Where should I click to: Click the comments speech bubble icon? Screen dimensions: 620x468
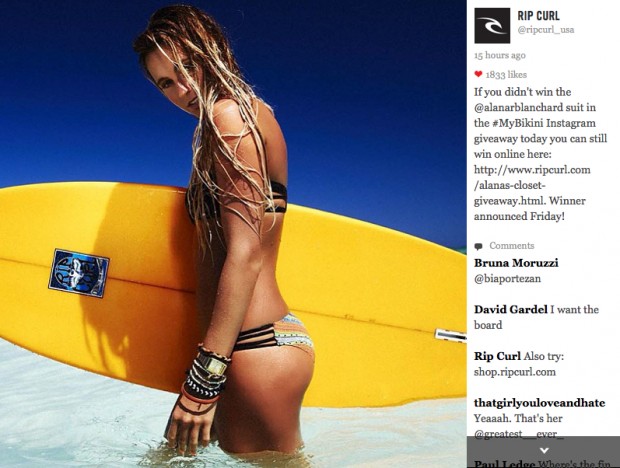click(x=478, y=246)
